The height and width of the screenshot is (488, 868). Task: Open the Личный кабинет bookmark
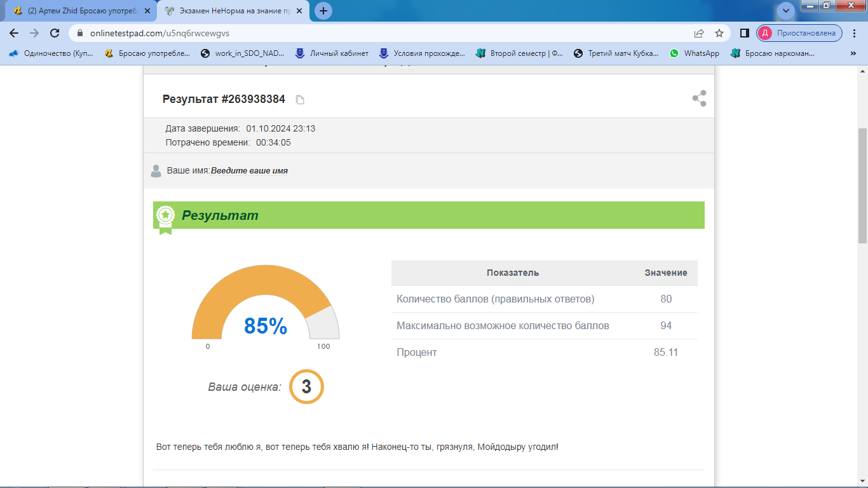(x=332, y=53)
